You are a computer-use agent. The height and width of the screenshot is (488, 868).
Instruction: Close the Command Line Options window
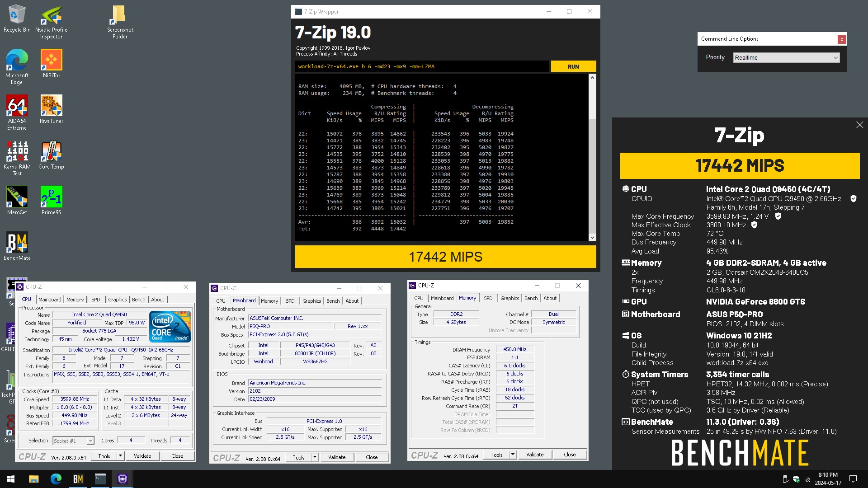842,39
